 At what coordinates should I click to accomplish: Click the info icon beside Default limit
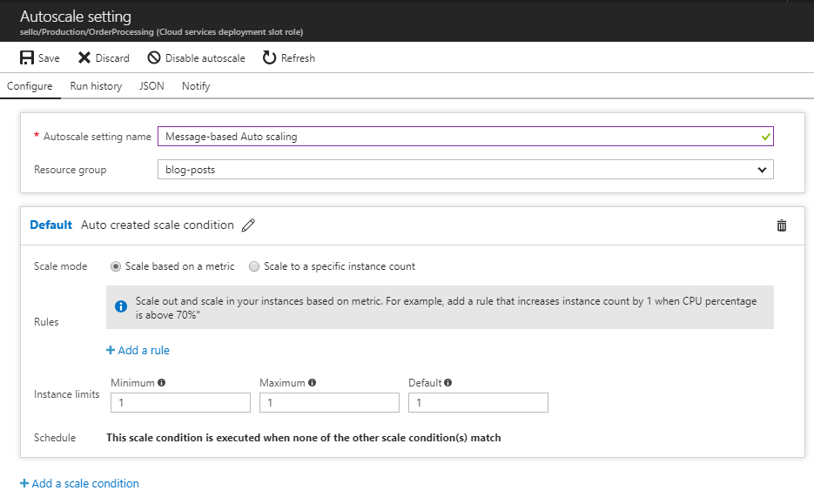pos(448,382)
